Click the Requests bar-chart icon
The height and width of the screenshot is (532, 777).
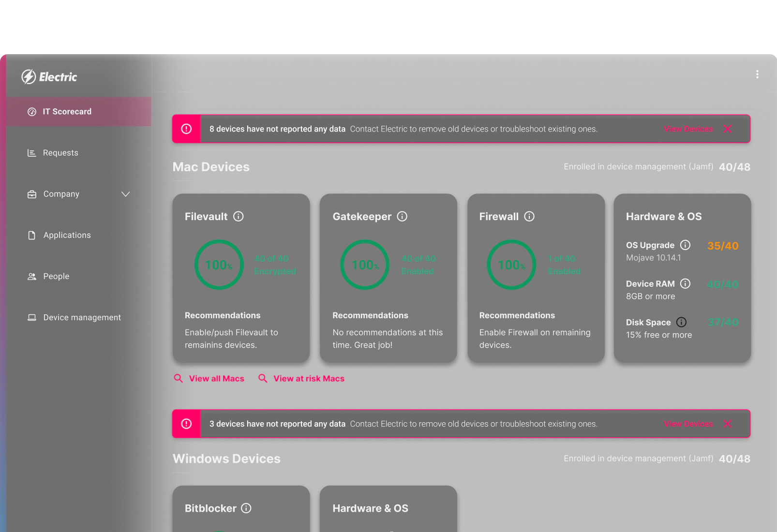click(x=31, y=153)
